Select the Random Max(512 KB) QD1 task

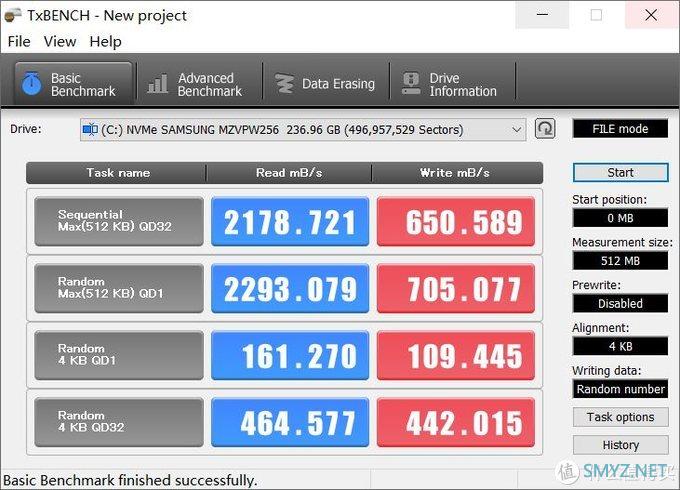(119, 288)
